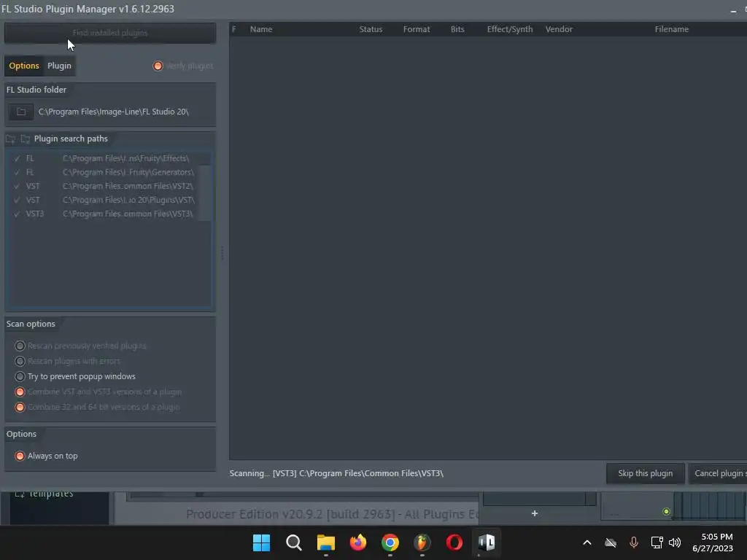Sort plugin list by Bits column
Image resolution: width=747 pixels, height=560 pixels.
tap(457, 29)
